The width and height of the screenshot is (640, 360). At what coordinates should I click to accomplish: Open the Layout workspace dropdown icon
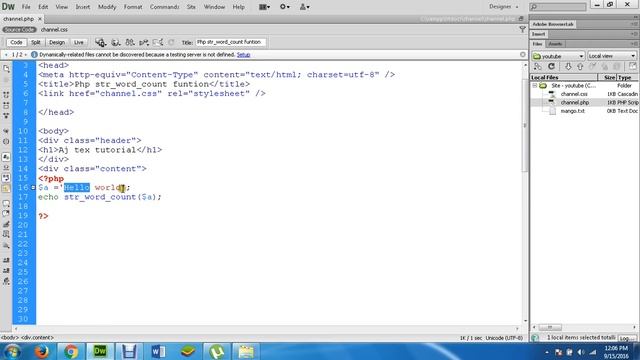coord(264,7)
